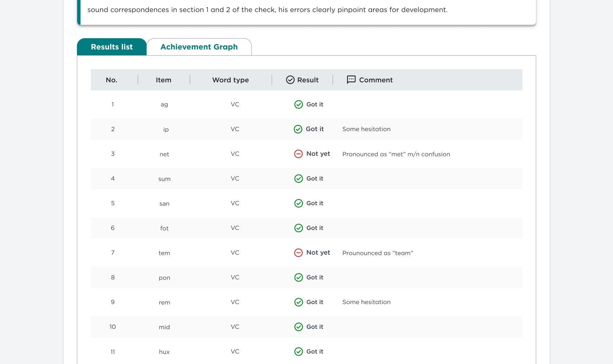Click the red Not yet icon for tem
Image resolution: width=613 pixels, height=364 pixels.
299,253
